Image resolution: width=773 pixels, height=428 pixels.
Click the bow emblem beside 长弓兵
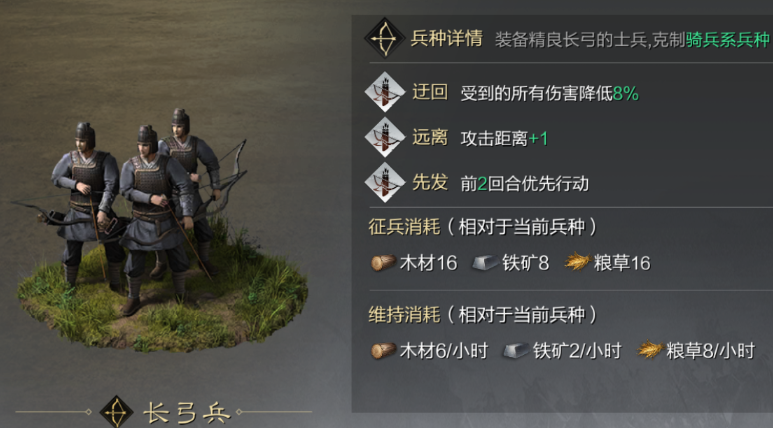tap(116, 411)
